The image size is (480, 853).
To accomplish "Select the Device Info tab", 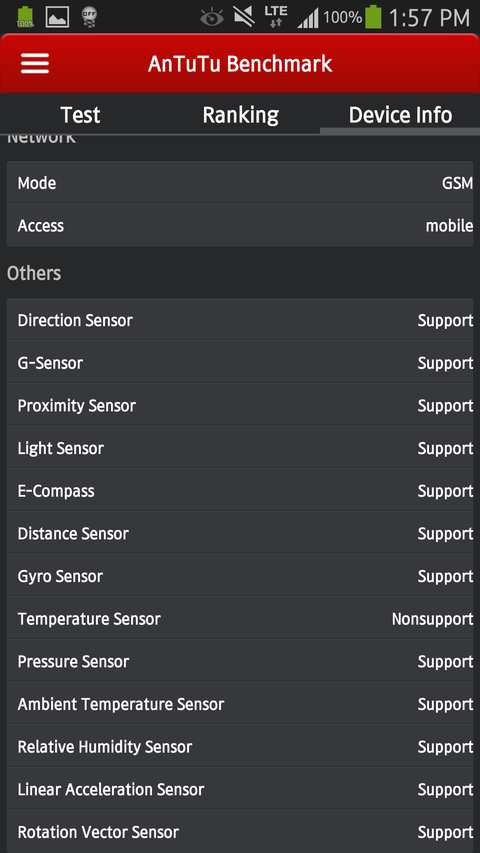I will click(401, 115).
